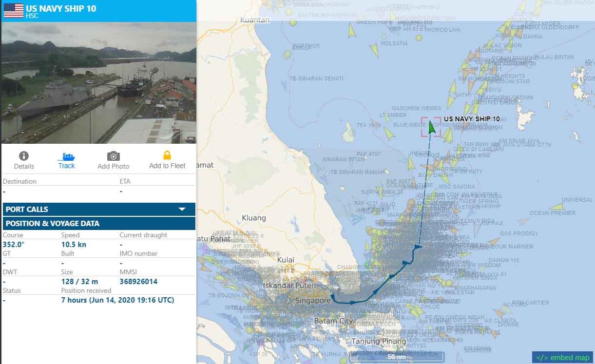
Task: Open the Details tab label
Action: pos(24,166)
